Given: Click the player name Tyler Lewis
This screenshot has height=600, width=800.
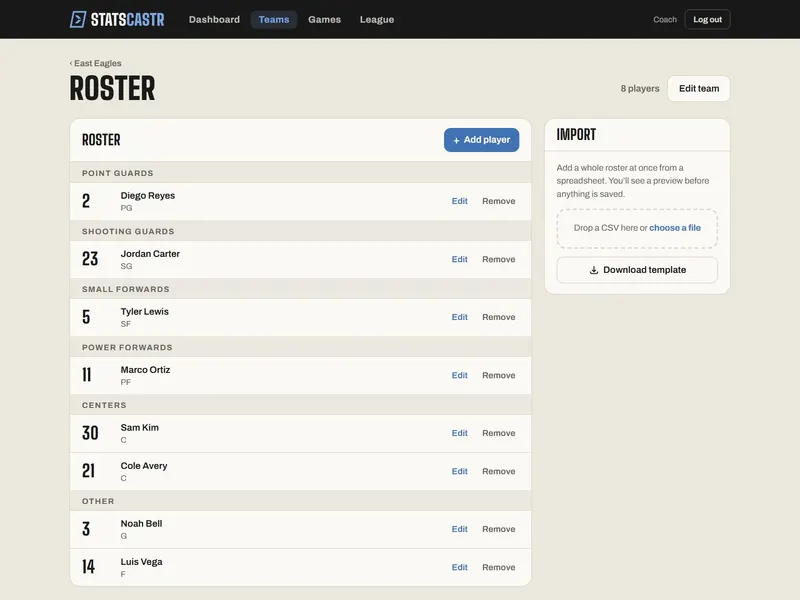Looking at the screenshot, I should (x=144, y=311).
